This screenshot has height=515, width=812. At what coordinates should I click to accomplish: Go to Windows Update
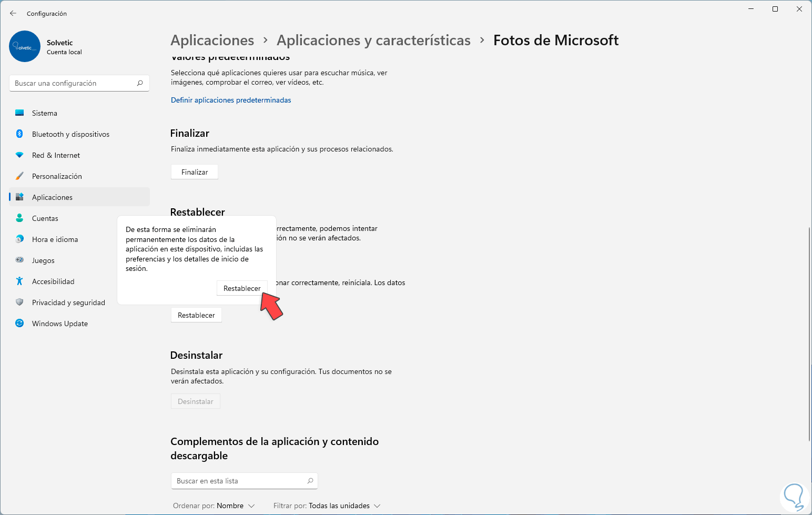pyautogui.click(x=79, y=324)
